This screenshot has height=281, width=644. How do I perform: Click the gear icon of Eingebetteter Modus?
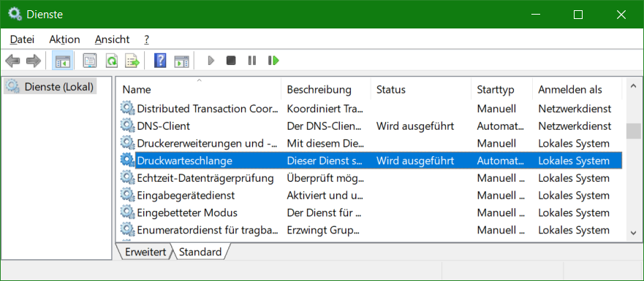[x=128, y=212]
